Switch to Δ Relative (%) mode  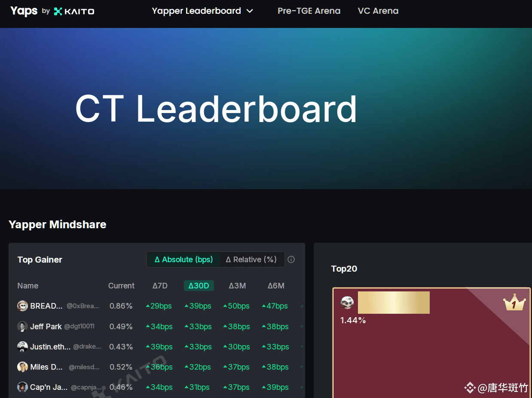(x=251, y=260)
